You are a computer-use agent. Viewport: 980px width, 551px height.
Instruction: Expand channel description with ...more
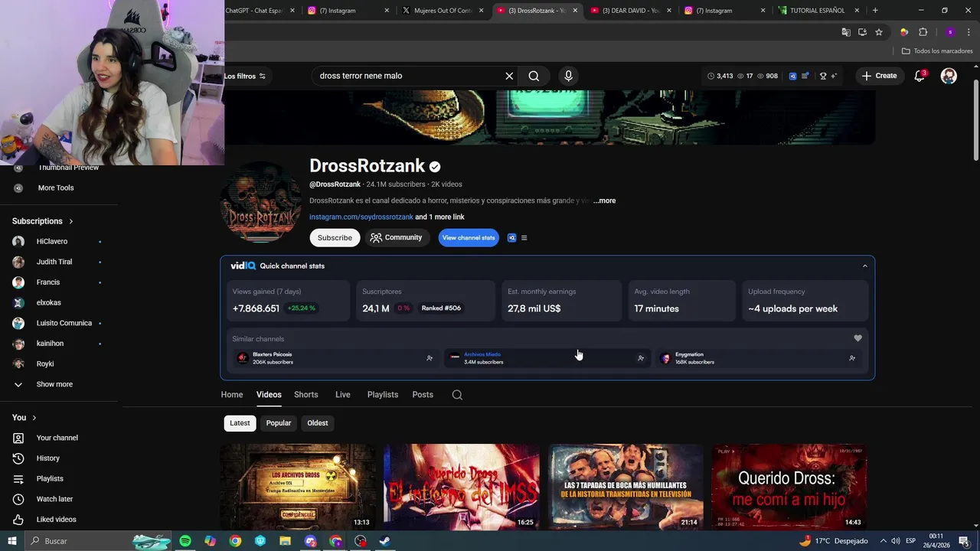604,201
